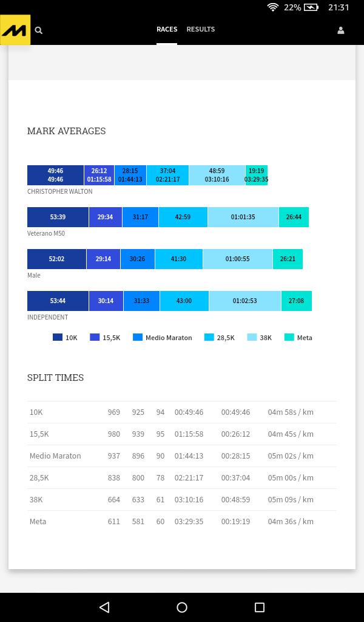Open the user profile icon
364x622 pixels.
pyautogui.click(x=340, y=30)
